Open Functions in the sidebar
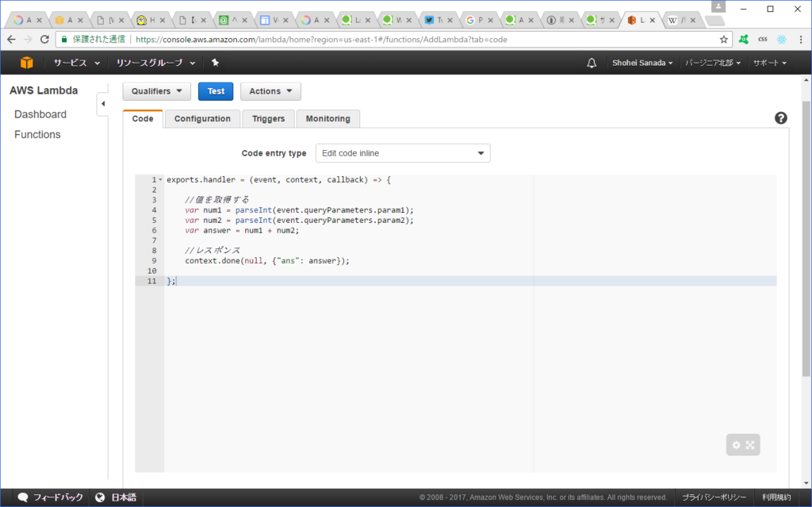This screenshot has width=812, height=507. click(x=37, y=134)
